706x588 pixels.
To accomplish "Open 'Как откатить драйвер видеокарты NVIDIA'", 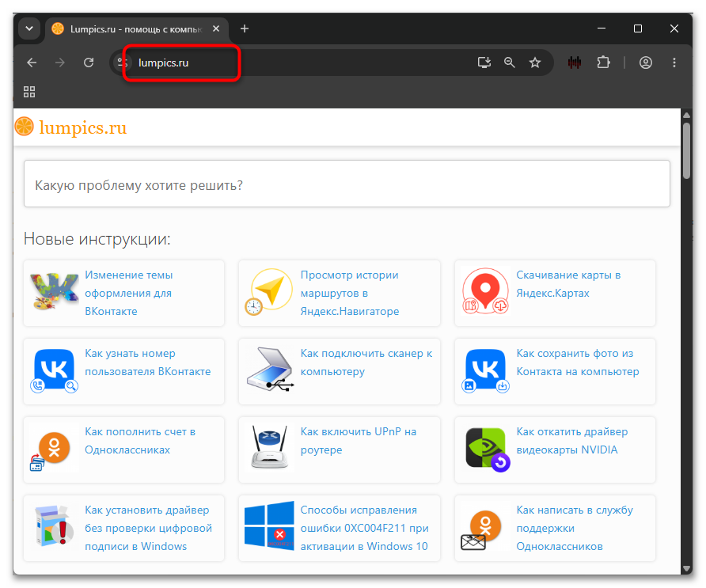I will 571,441.
